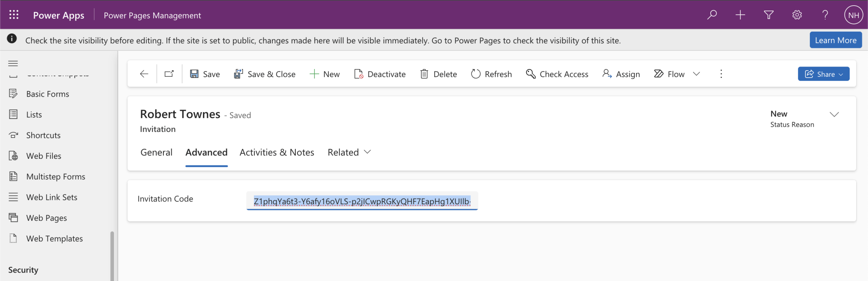Switch to the General tab
Viewport: 868px width, 281px height.
[156, 152]
